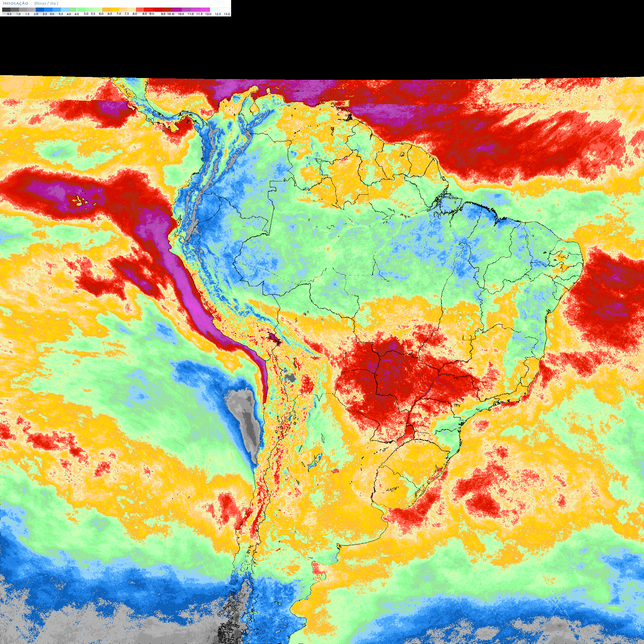Click the 10.5 legend value
The width and height of the screenshot is (644, 644).
(181, 14)
